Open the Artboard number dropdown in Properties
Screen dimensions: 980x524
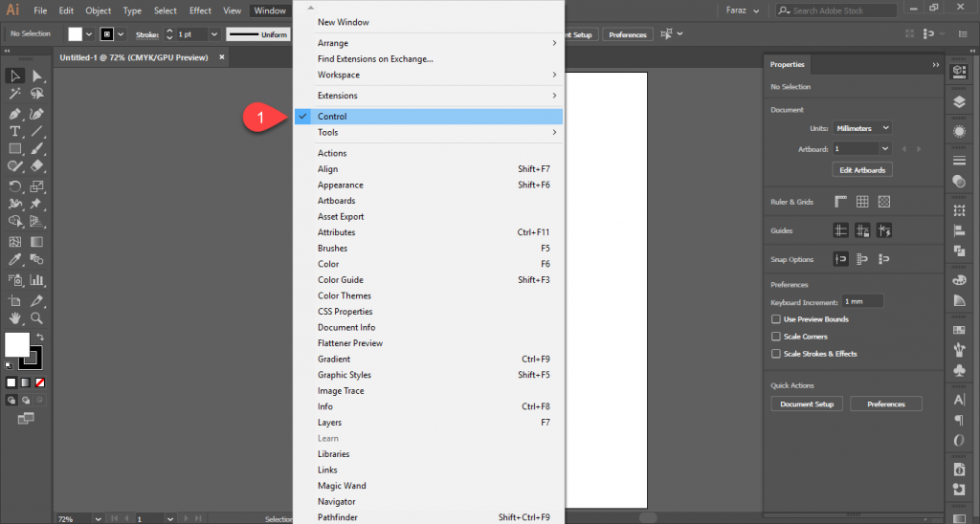(x=885, y=148)
